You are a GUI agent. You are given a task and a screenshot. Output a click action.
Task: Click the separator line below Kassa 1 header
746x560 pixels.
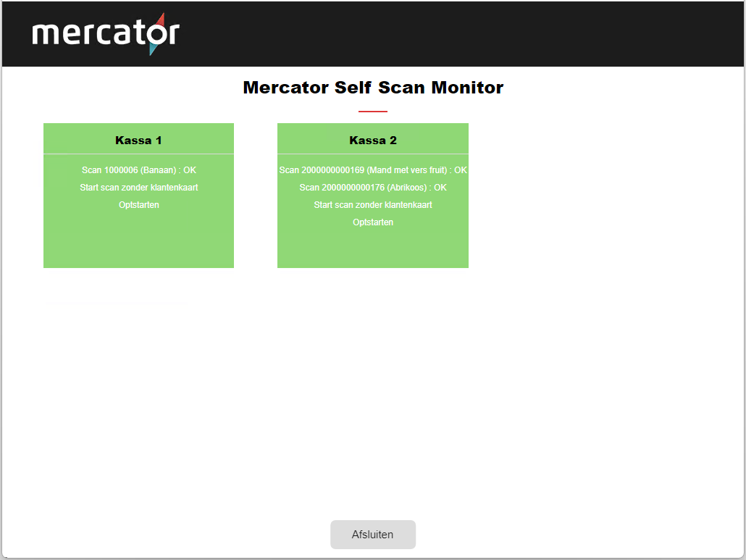coord(138,154)
